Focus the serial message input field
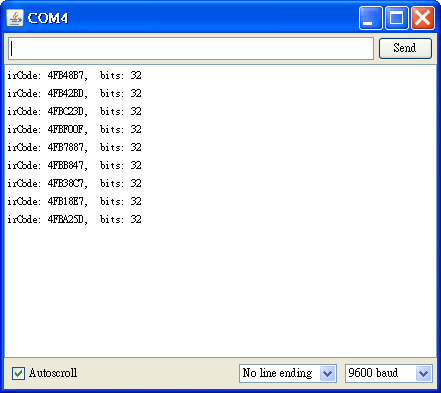 (x=191, y=49)
